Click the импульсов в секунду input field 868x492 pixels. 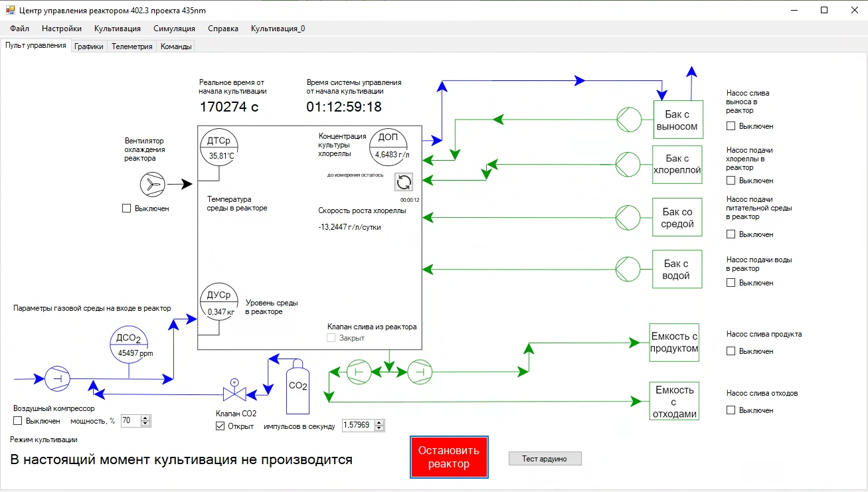click(x=359, y=426)
